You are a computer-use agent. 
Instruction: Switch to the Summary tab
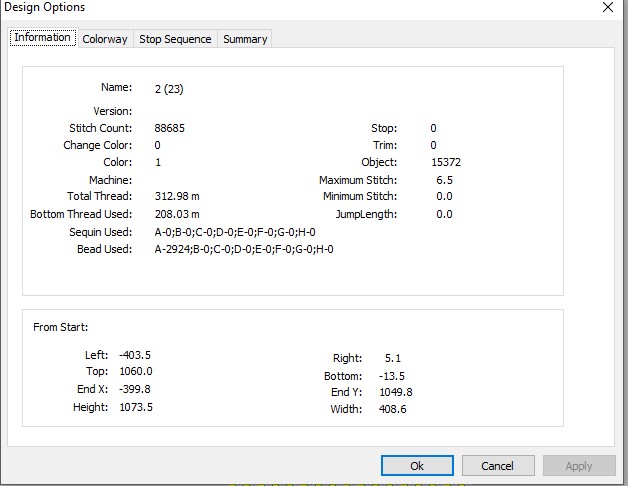pos(245,39)
